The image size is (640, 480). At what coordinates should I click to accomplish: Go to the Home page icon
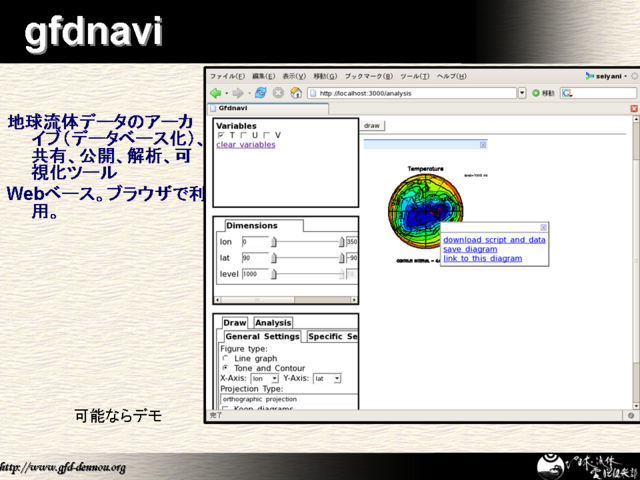(296, 93)
